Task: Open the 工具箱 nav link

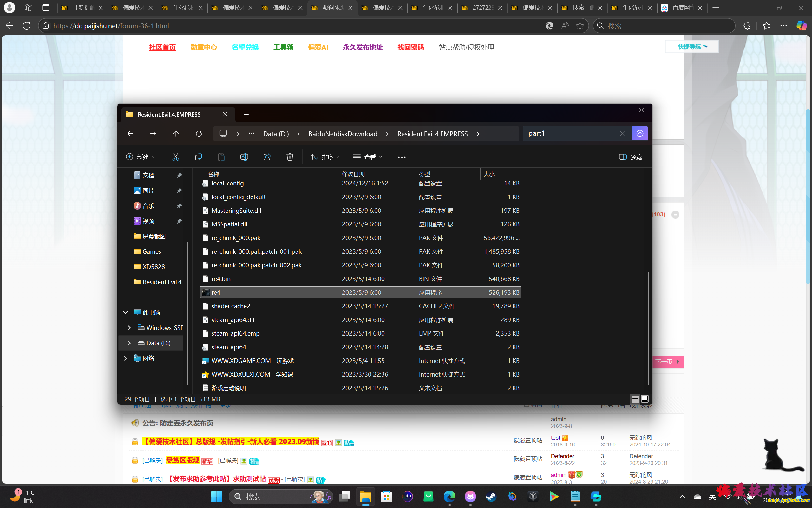Action: [283, 47]
